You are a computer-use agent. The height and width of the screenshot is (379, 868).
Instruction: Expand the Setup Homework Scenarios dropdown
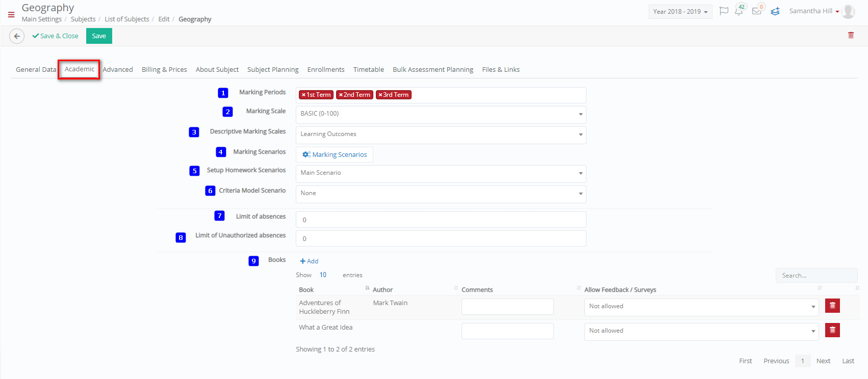441,173
